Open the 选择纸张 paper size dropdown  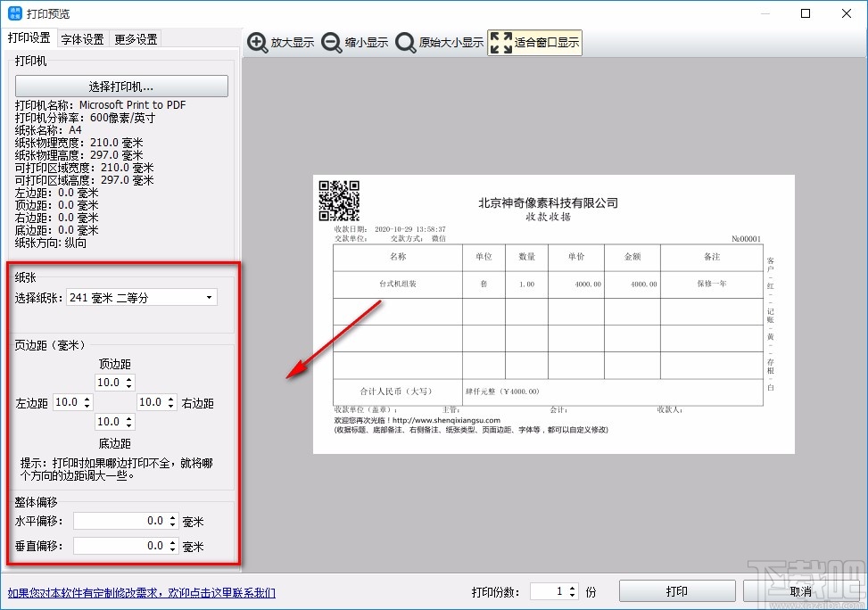coord(209,297)
